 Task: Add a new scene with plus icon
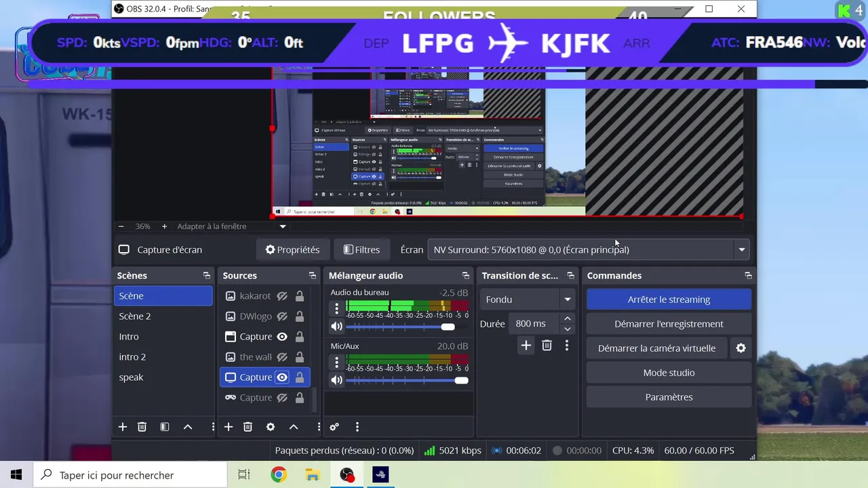[x=123, y=427]
